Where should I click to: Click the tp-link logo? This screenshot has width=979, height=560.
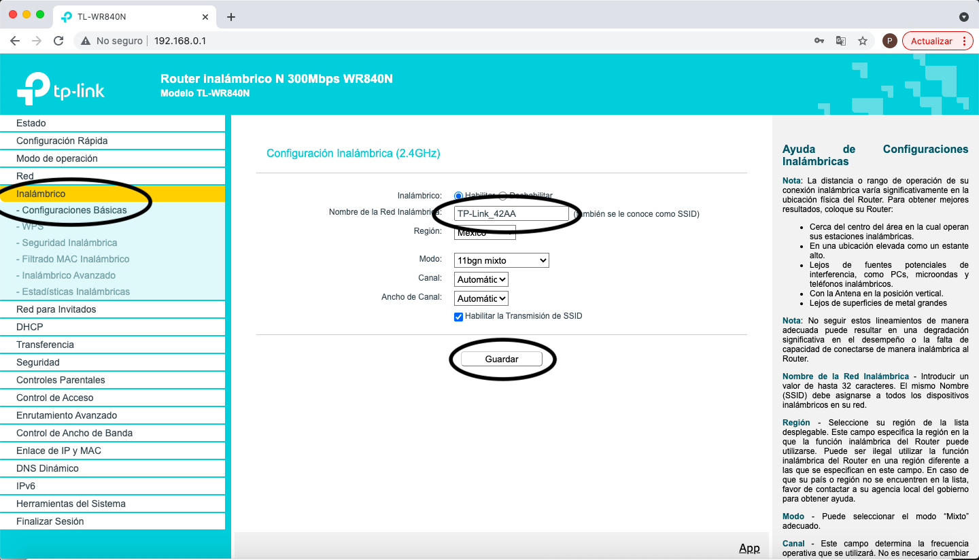61,88
